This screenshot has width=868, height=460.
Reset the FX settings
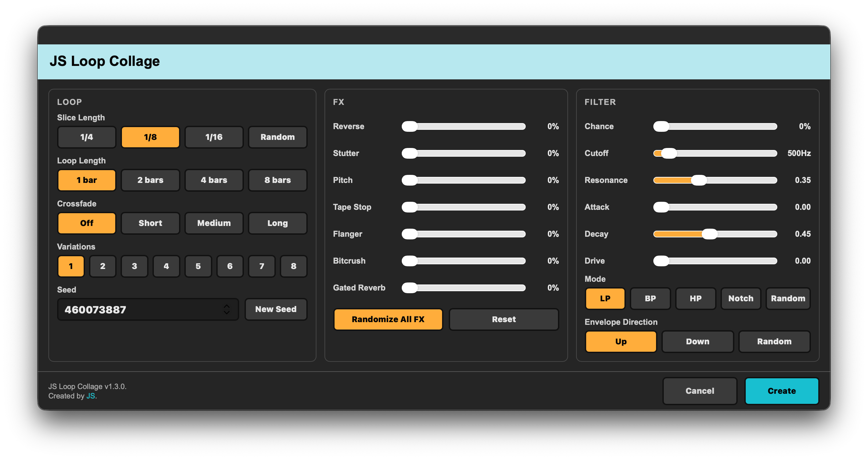click(x=504, y=319)
